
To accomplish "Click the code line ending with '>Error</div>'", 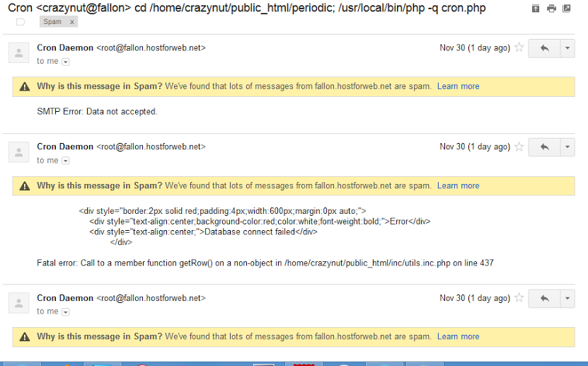I will coord(260,222).
